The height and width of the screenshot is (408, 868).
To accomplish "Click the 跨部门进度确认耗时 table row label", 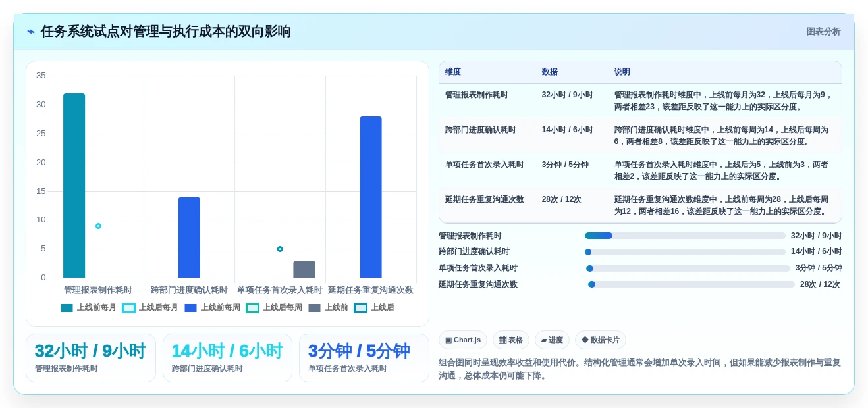I will tap(481, 130).
